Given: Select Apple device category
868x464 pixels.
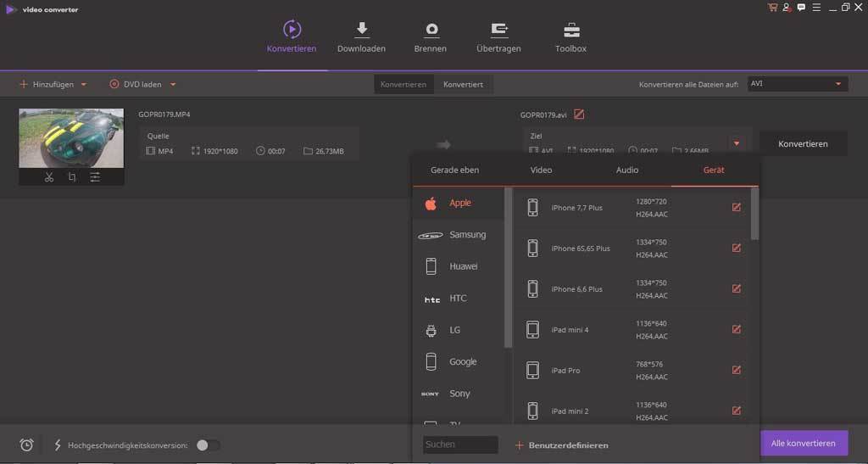Looking at the screenshot, I should coord(459,204).
